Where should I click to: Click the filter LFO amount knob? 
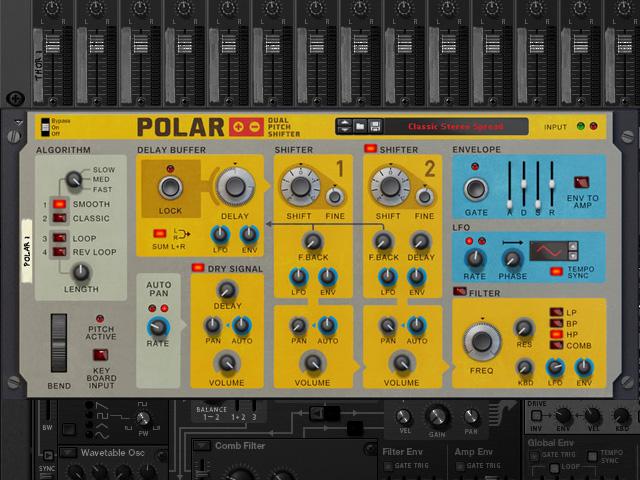(555, 368)
